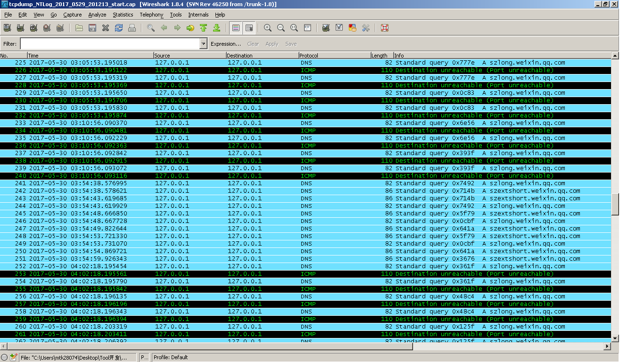The height and width of the screenshot is (362, 644).
Task: Open preferences wrench icon
Action: pos(365,28)
